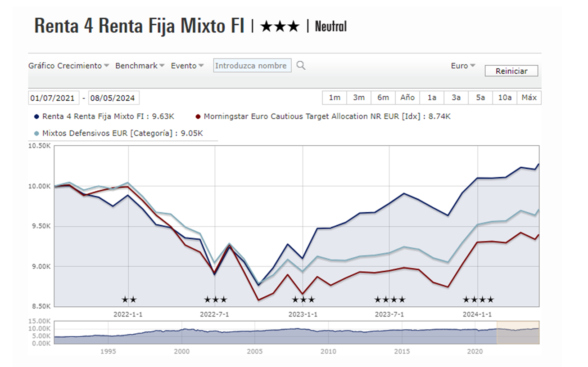Viewport: 588px width, 367px height.
Task: Click the Reiniciar button
Action: tap(511, 71)
